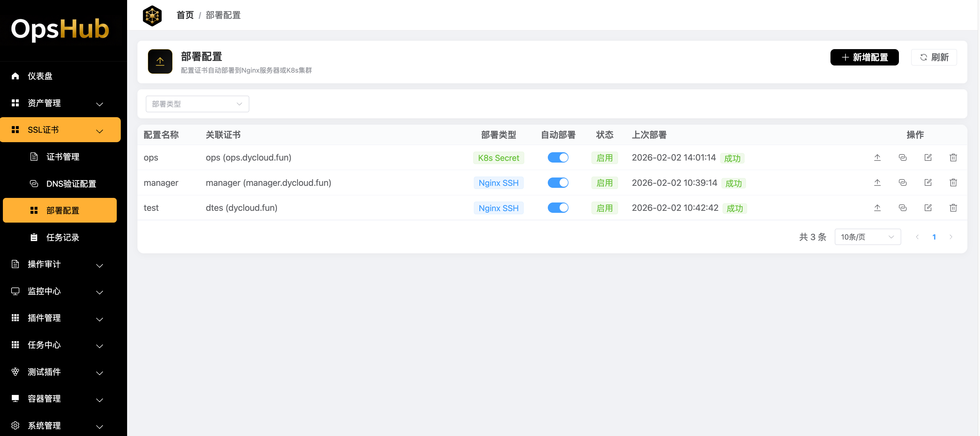Expand the 资产管理 sidebar menu
The width and height of the screenshot is (980, 436).
[x=60, y=103]
